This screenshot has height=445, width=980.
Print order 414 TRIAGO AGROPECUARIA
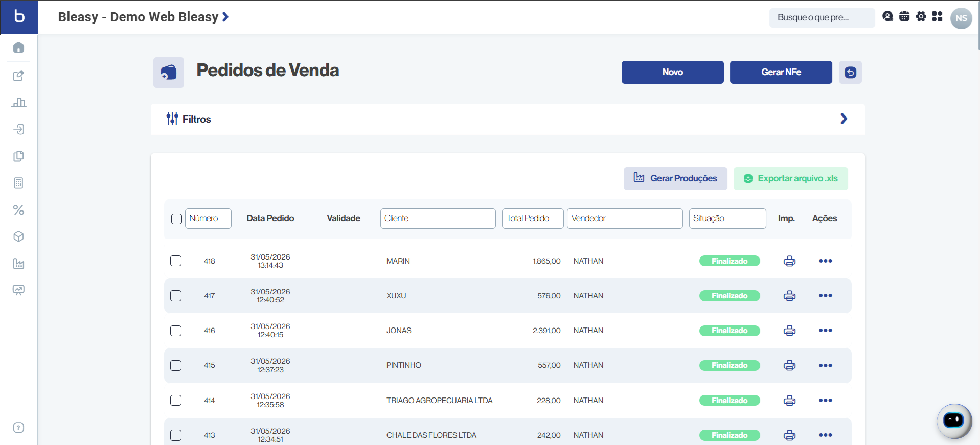pyautogui.click(x=789, y=401)
